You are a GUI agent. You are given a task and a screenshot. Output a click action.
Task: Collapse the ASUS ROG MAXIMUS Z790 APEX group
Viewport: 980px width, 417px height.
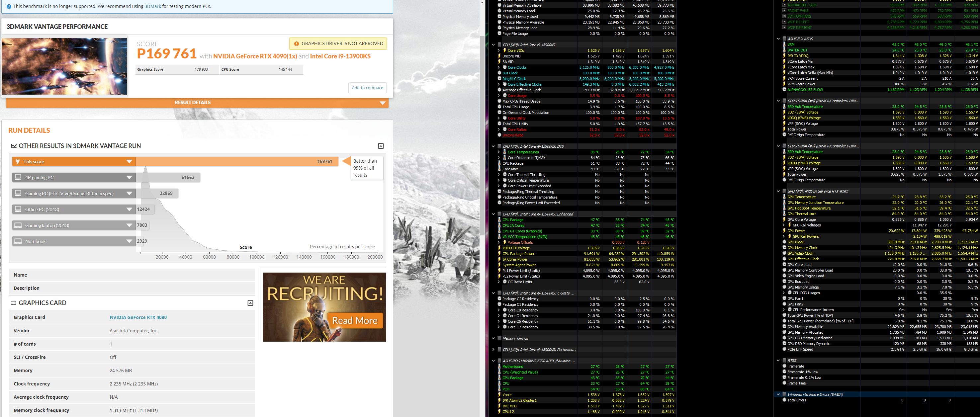493,361
